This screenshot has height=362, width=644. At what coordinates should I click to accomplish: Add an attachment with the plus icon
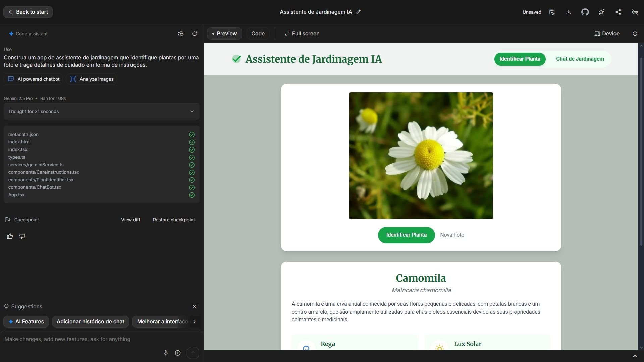[177, 353]
